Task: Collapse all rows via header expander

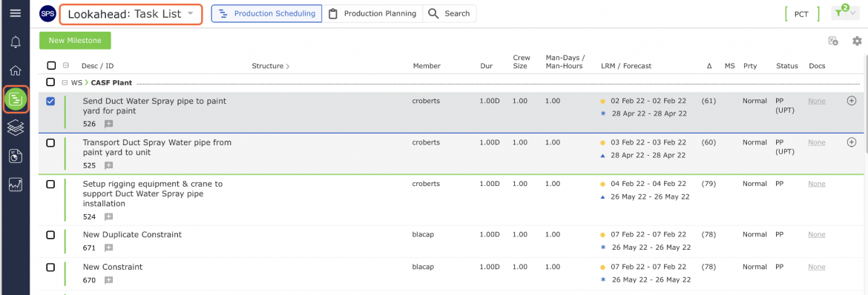Action: (x=65, y=66)
